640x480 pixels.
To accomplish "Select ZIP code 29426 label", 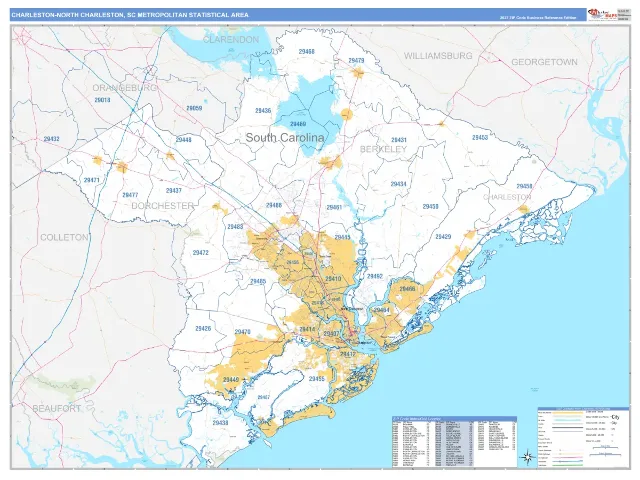I will pyautogui.click(x=203, y=328).
